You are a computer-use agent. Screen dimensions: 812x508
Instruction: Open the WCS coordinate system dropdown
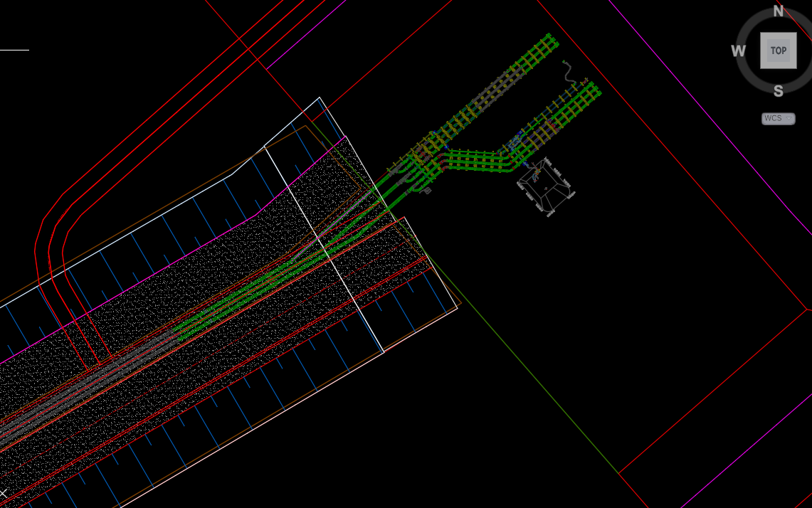(x=778, y=118)
